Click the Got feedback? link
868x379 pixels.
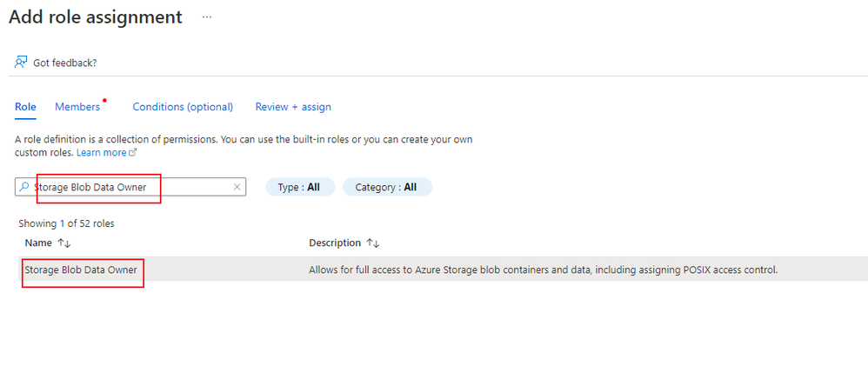pyautogui.click(x=64, y=63)
